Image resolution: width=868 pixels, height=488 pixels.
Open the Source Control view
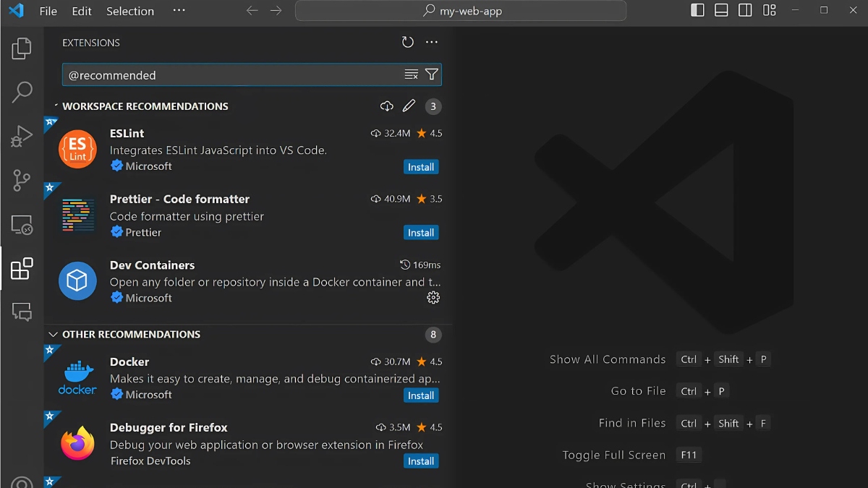pyautogui.click(x=22, y=180)
